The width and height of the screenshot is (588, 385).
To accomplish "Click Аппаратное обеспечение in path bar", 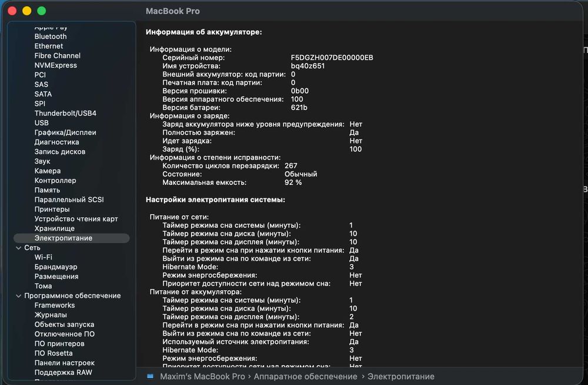I will (x=305, y=376).
